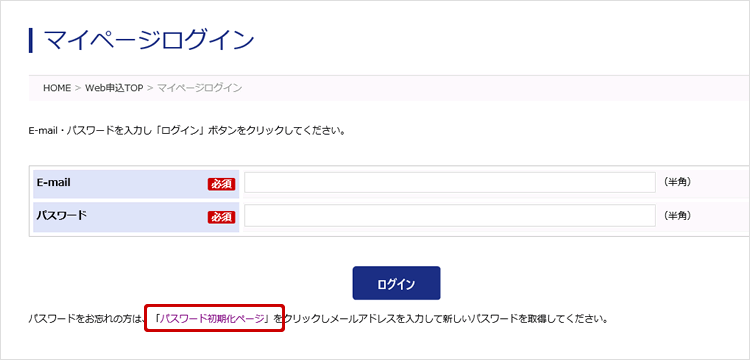Click the red 必須 badge beside E-mail
This screenshot has width=750, height=360.
(x=221, y=184)
